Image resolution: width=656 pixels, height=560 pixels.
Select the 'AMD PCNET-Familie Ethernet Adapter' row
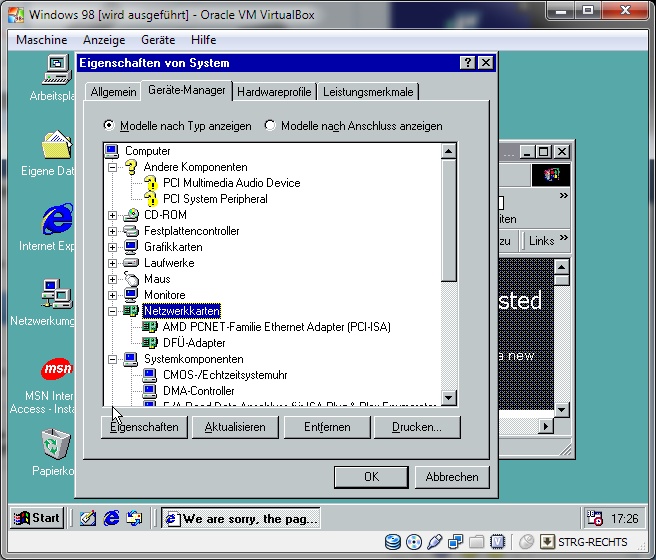click(x=277, y=327)
